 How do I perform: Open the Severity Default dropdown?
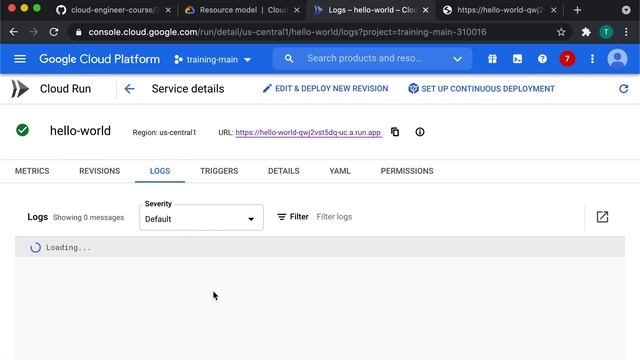[x=201, y=218]
